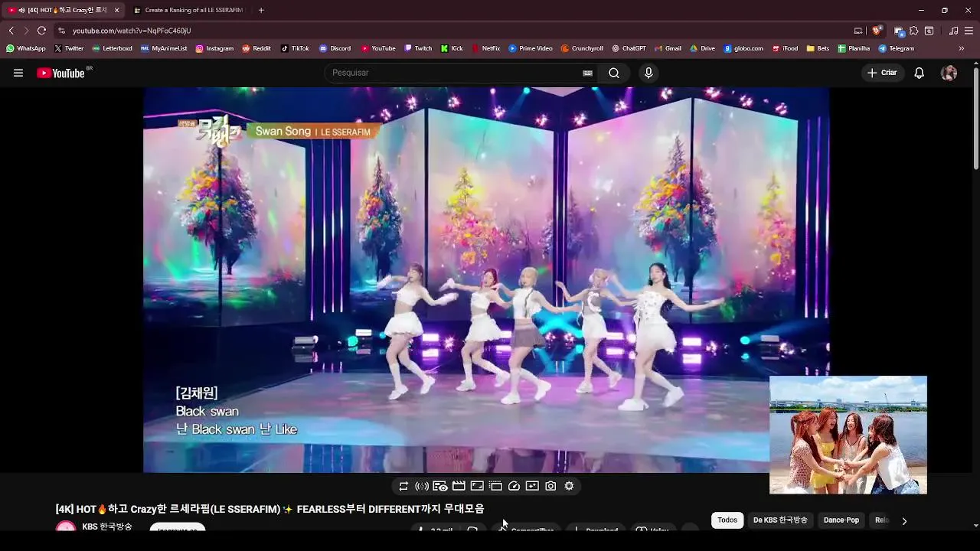Open site settings icon in address bar
Image resolution: width=980 pixels, height=551 pixels.
61,31
